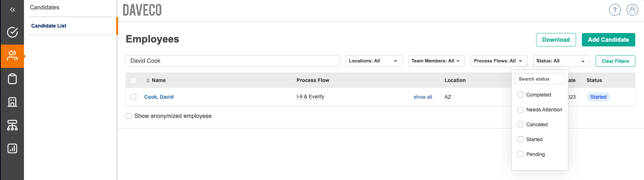The height and width of the screenshot is (180, 644).
Task: Check the Completed status filter option
Action: pos(521,95)
